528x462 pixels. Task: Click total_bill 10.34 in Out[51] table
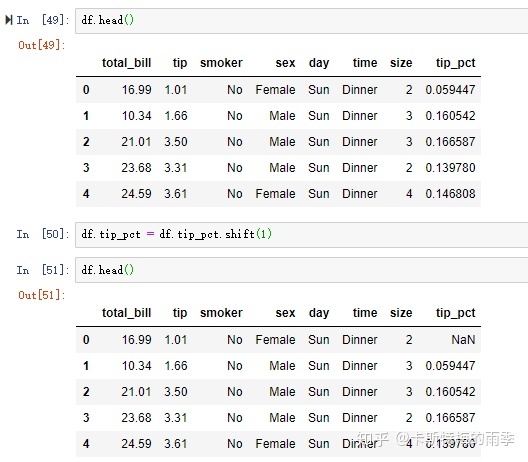click(x=136, y=366)
